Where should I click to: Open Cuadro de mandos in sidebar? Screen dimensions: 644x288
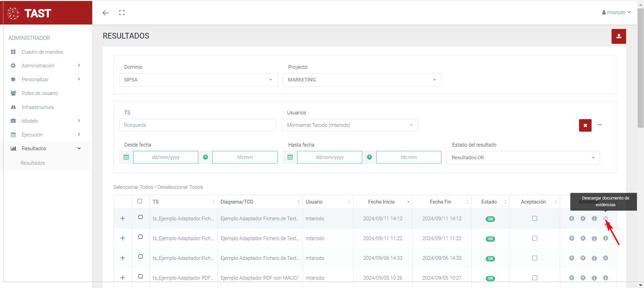[42, 52]
